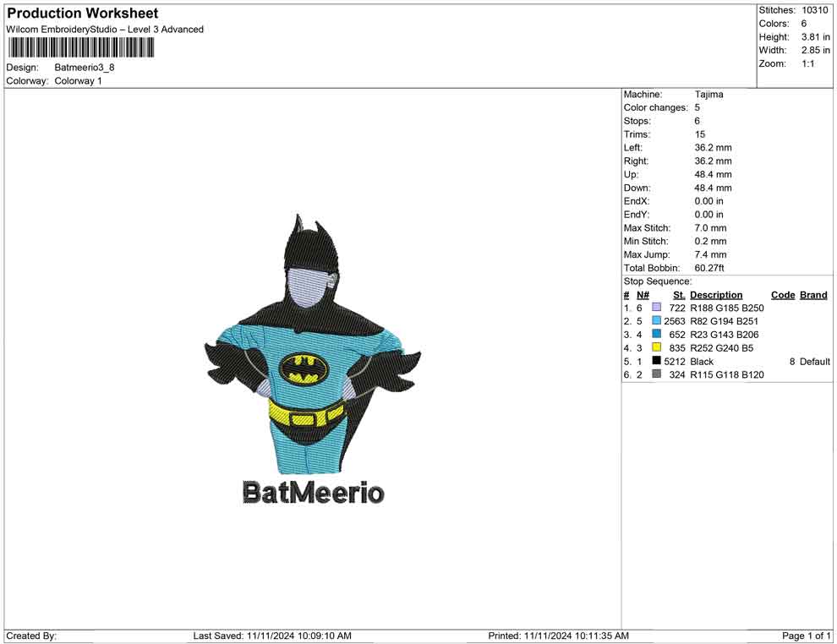Click the yellow swatch R252 G240 B5
The image size is (837, 644).
tap(657, 347)
